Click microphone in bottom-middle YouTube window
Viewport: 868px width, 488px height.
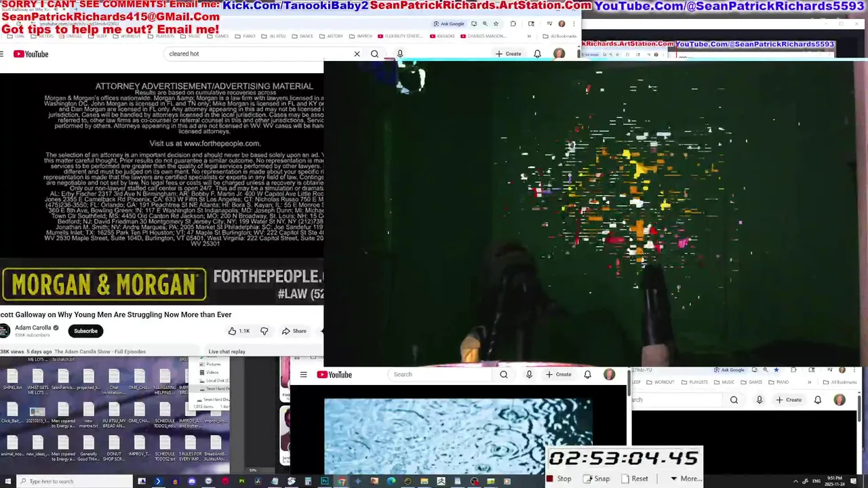click(x=529, y=374)
